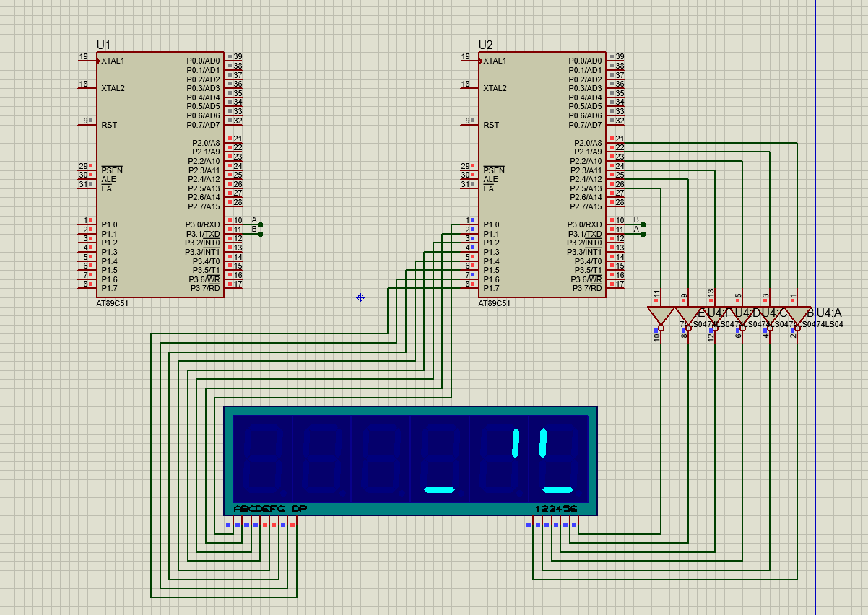Select the inverter gate with input pin 13
Screen dimensions: 868x615
(x=715, y=318)
